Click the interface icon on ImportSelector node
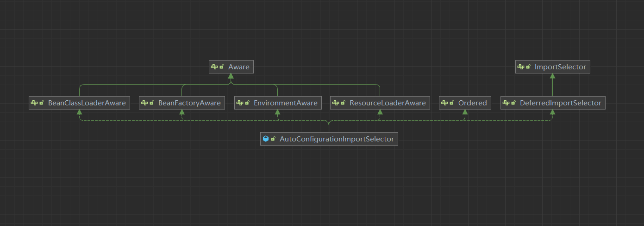The image size is (644, 226). 520,67
